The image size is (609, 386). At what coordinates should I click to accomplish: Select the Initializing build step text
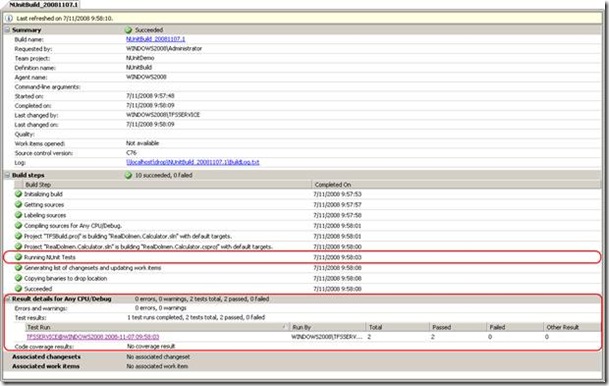click(x=43, y=194)
